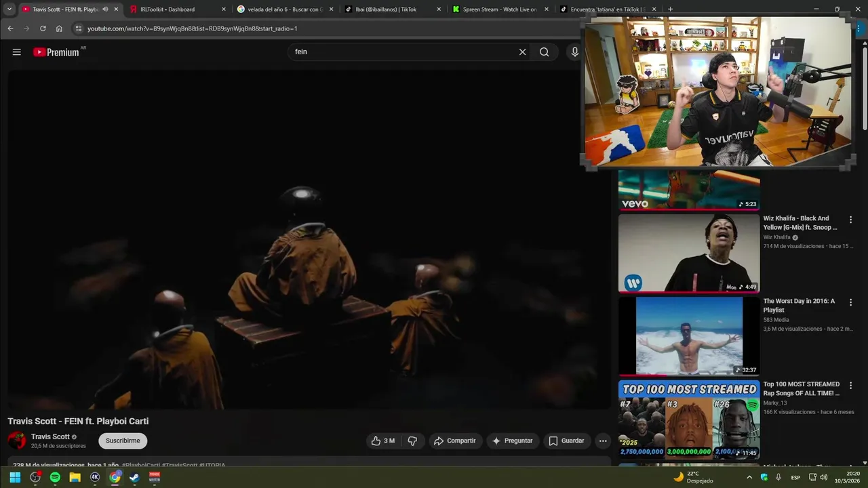Viewport: 868px width, 488px height.
Task: Show hidden system tray icons chevron
Action: (x=749, y=477)
